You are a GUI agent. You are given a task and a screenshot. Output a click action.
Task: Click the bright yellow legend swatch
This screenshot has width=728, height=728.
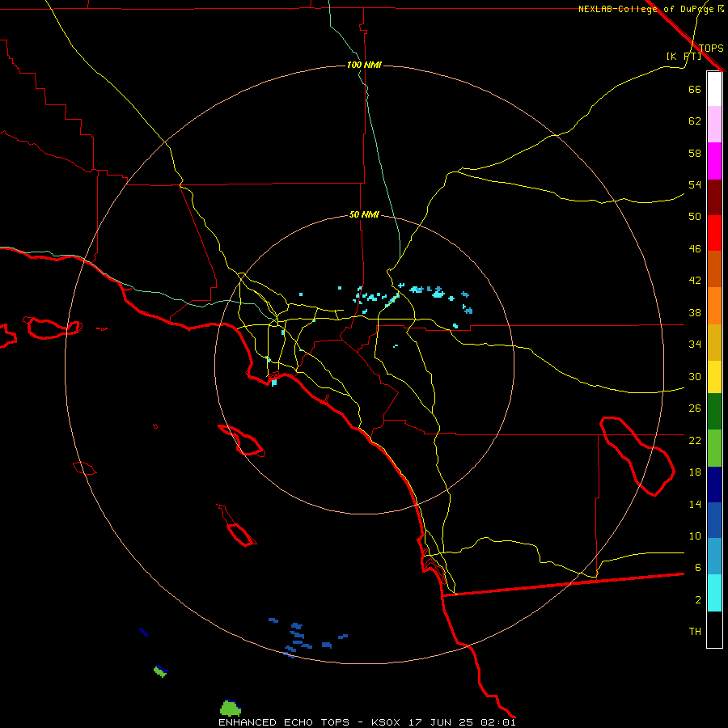714,377
